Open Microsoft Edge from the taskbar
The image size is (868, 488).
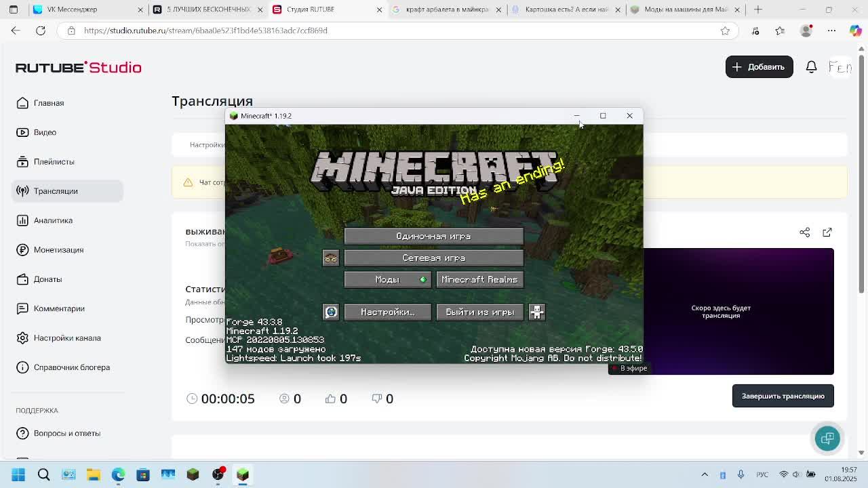coord(118,474)
